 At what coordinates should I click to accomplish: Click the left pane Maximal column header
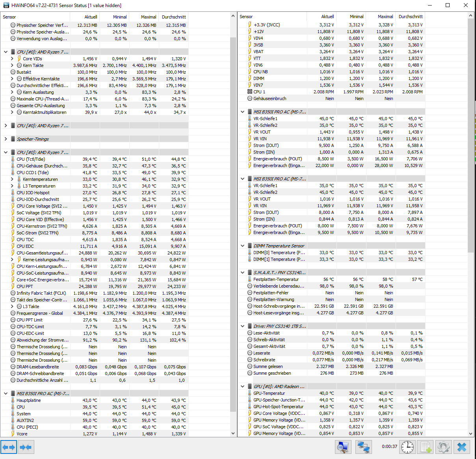click(144, 17)
